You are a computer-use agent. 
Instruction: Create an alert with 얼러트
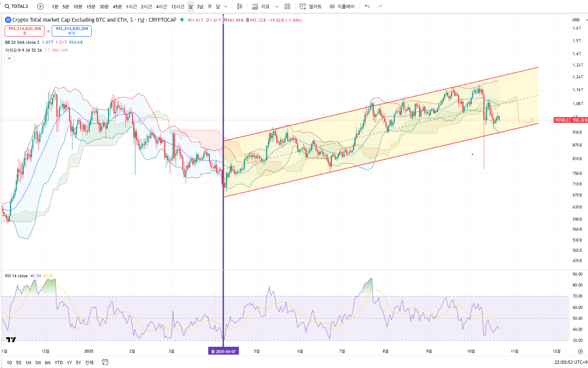click(x=311, y=6)
